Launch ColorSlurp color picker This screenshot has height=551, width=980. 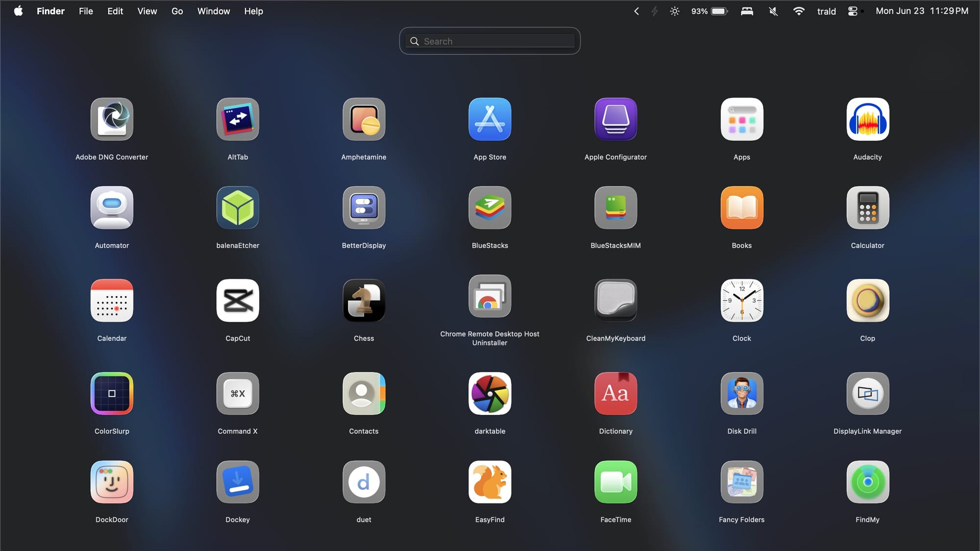(x=112, y=393)
